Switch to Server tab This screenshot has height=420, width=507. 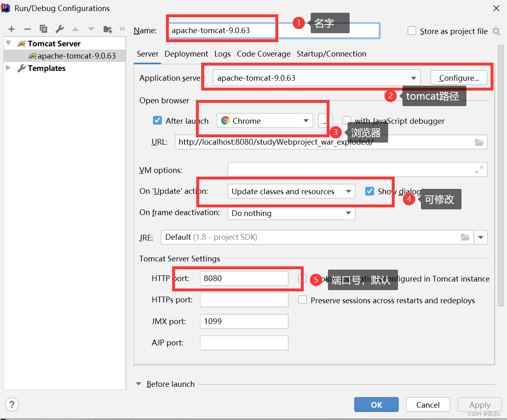point(148,54)
